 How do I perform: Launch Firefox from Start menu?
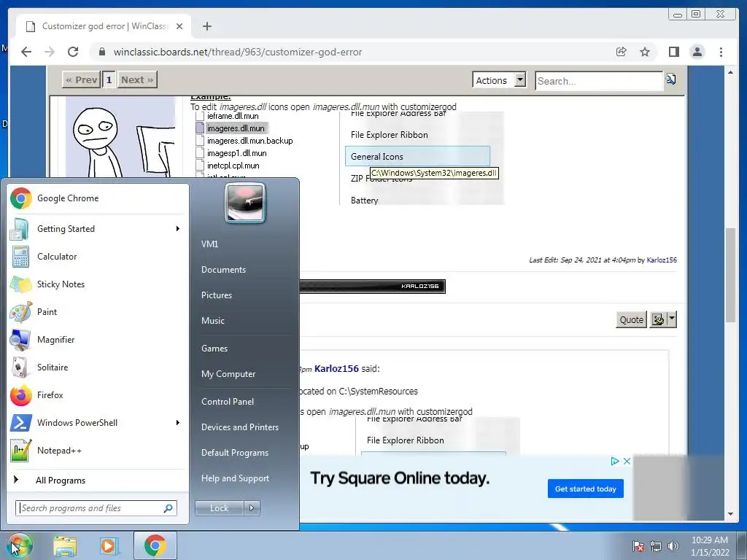(98, 394)
